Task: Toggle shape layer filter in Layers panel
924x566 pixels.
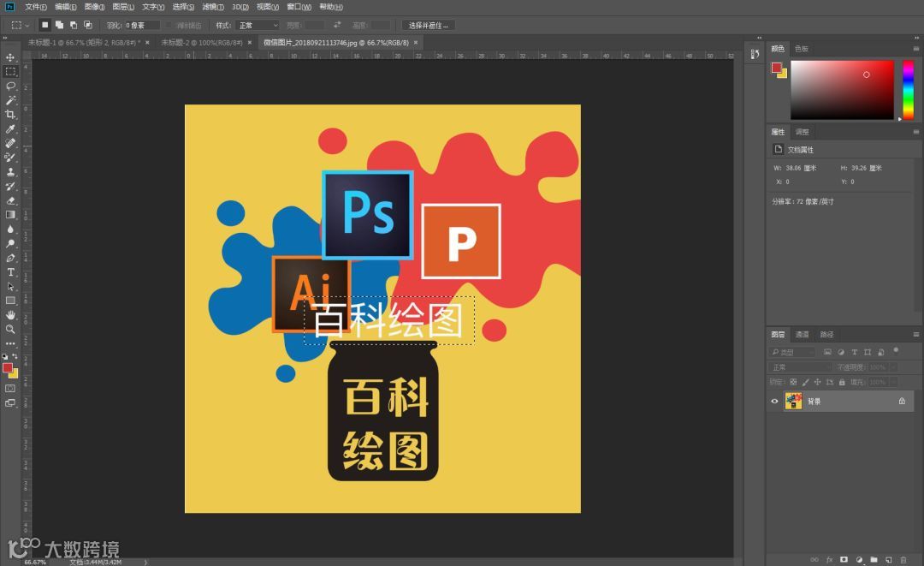Action: [x=868, y=352]
